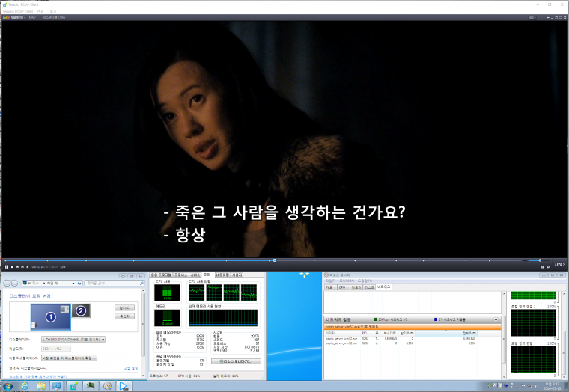Switch to 서비스 tab in Task Manager
Viewport: 569px width, 392px height.
pyautogui.click(x=195, y=275)
